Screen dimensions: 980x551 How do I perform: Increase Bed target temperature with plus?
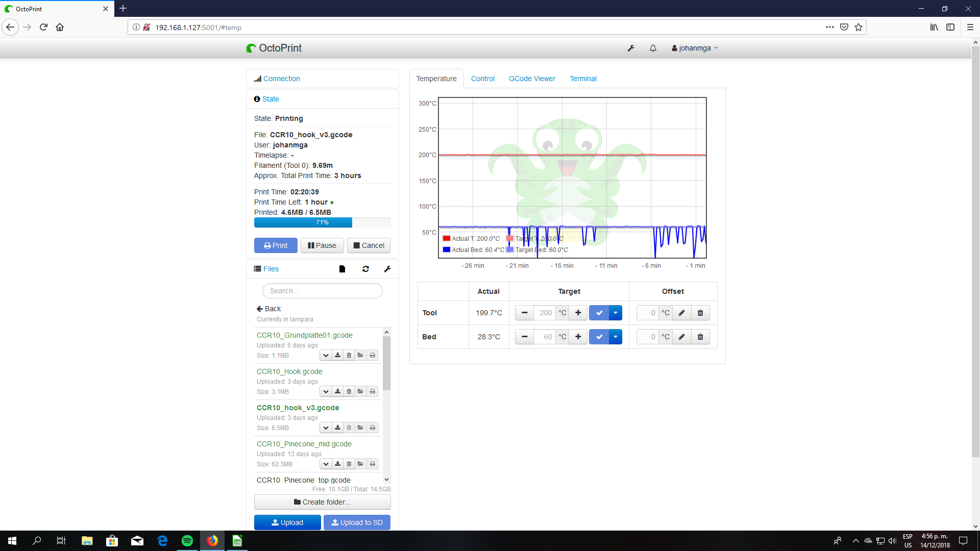pyautogui.click(x=578, y=337)
